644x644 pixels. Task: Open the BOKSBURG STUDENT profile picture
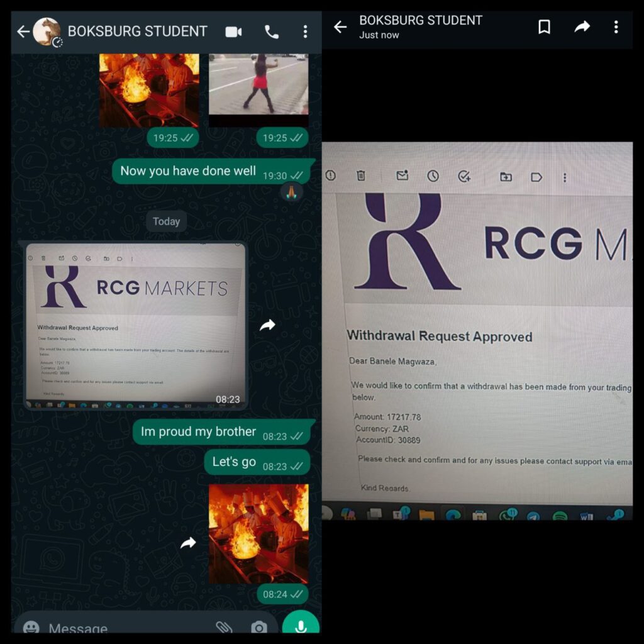47,31
